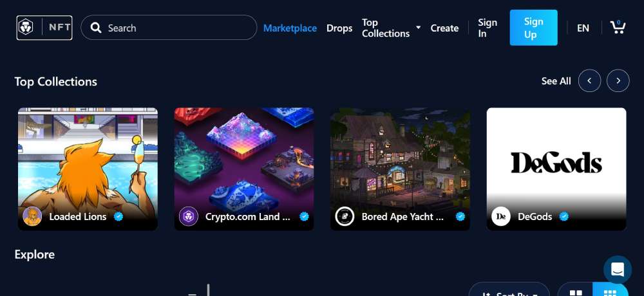
Task: Expand the Top Collections dropdown arrow
Action: pos(418,28)
